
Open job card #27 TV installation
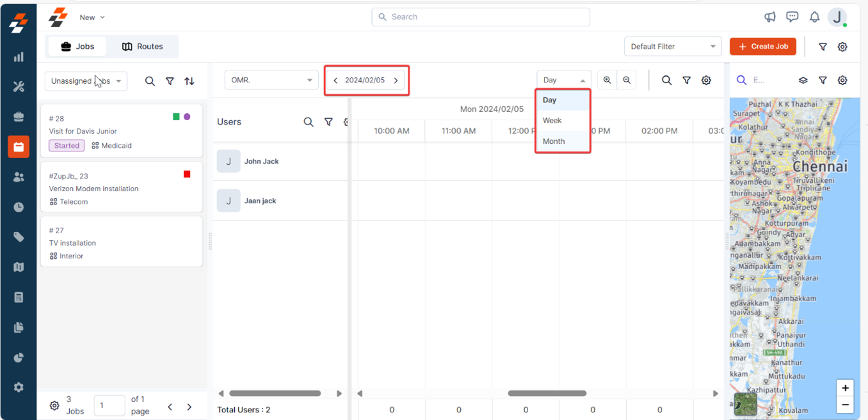[122, 242]
